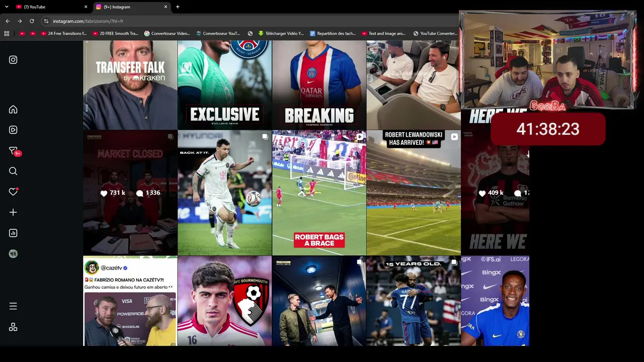
Task: Click the browser Back arrow
Action: point(8,21)
